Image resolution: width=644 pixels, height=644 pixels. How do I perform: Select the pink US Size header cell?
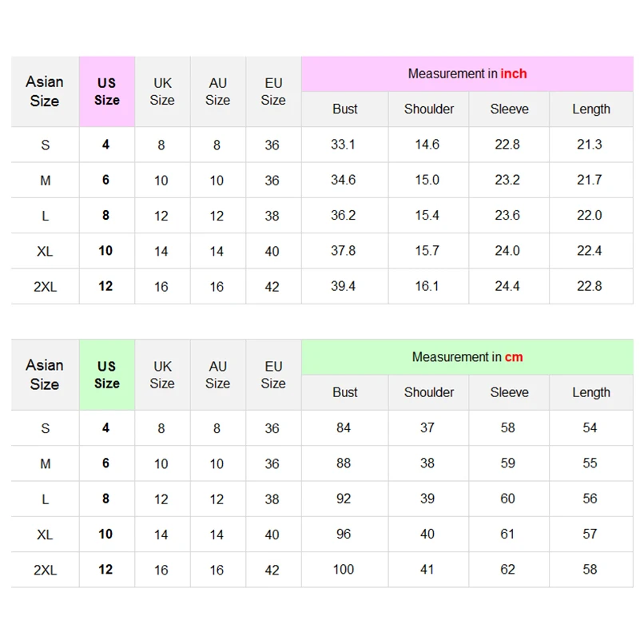tap(107, 91)
